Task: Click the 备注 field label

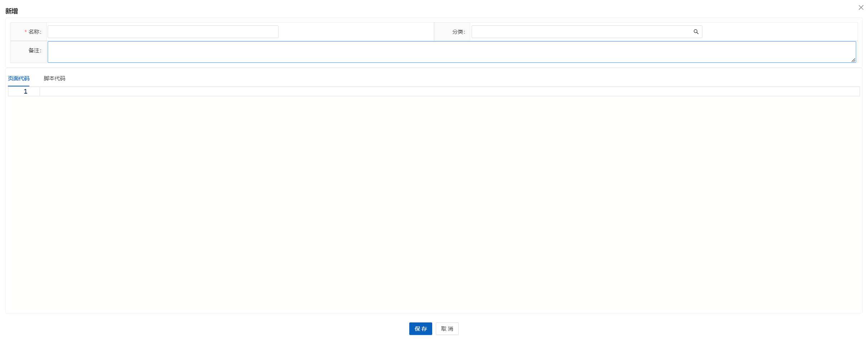Action: click(35, 51)
